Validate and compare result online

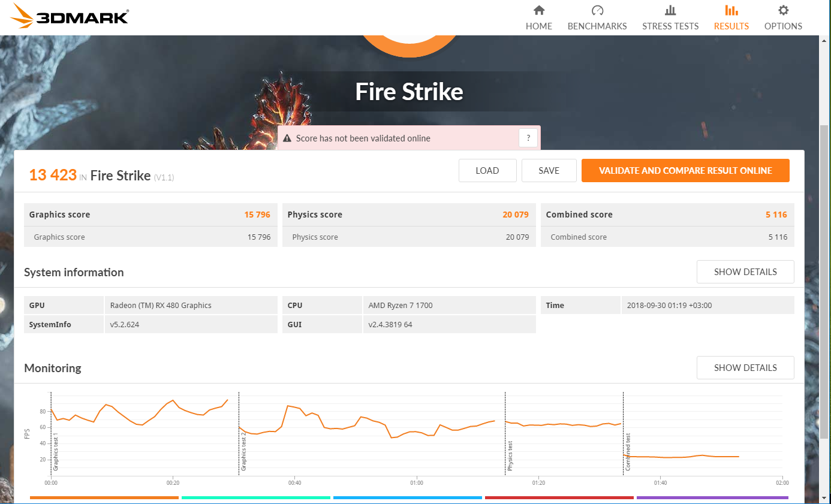[x=685, y=171]
